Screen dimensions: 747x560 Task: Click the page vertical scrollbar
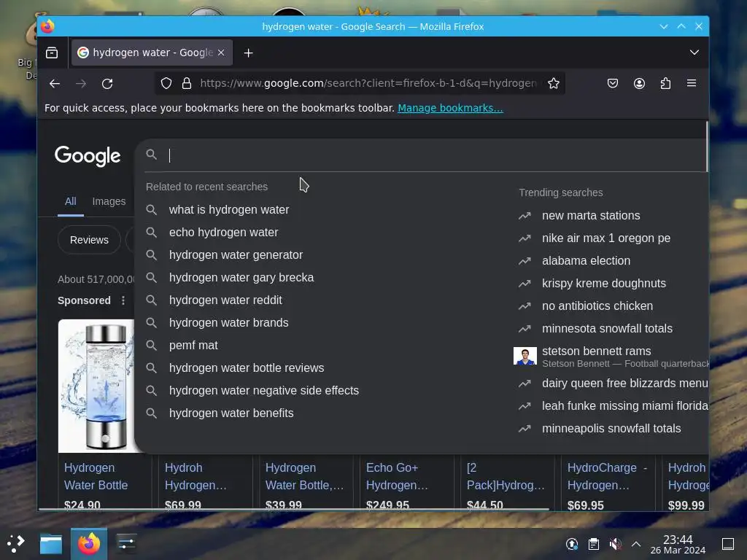pos(706,147)
